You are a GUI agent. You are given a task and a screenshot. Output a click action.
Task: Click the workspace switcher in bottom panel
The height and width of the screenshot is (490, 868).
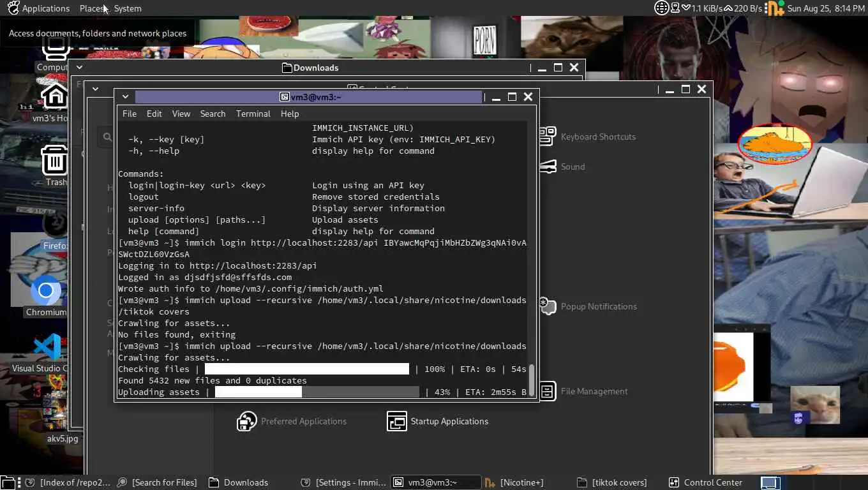[770, 482]
